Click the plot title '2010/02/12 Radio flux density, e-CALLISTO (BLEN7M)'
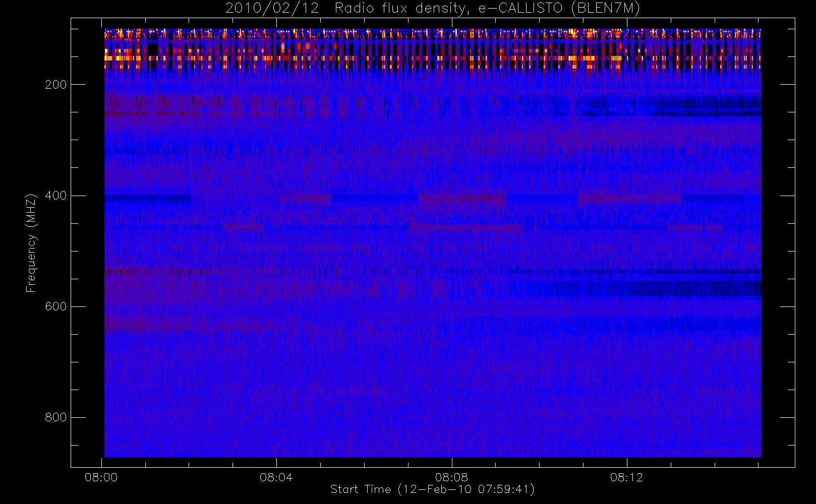This screenshot has width=816, height=504. tap(433, 9)
